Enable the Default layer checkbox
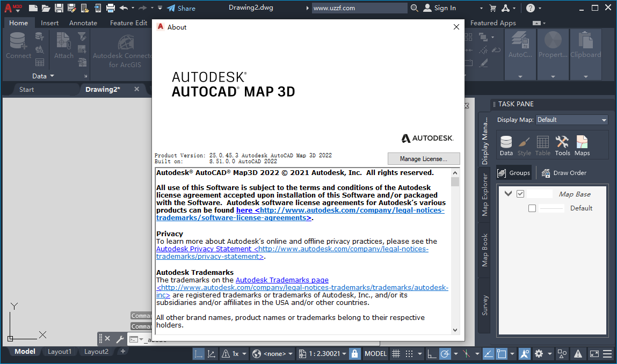This screenshot has width=617, height=364. pyautogui.click(x=532, y=208)
